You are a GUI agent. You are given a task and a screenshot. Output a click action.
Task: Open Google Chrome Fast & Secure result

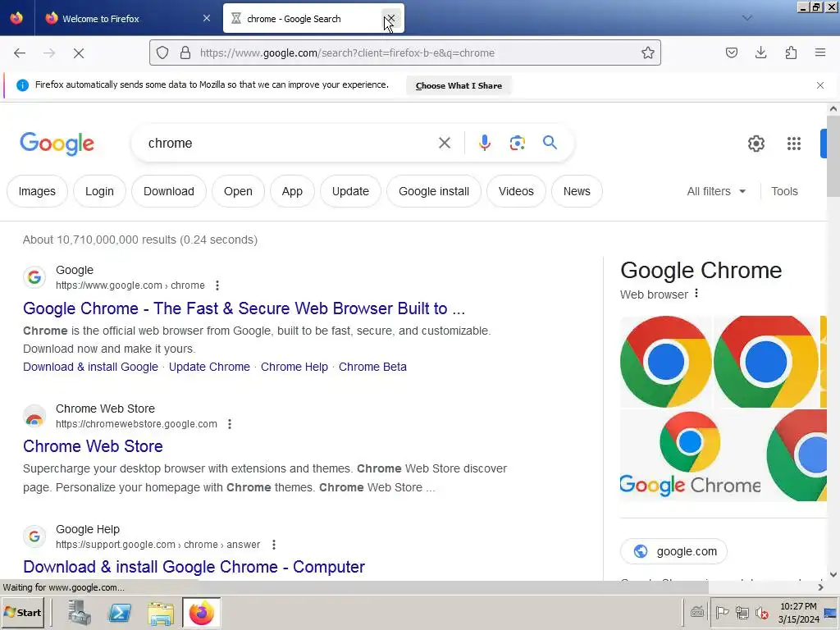pyautogui.click(x=244, y=308)
